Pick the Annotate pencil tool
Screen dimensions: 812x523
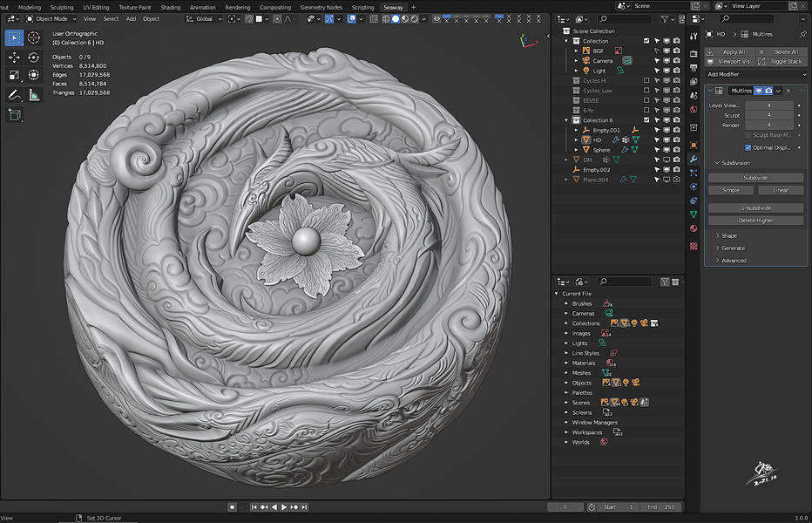14,95
